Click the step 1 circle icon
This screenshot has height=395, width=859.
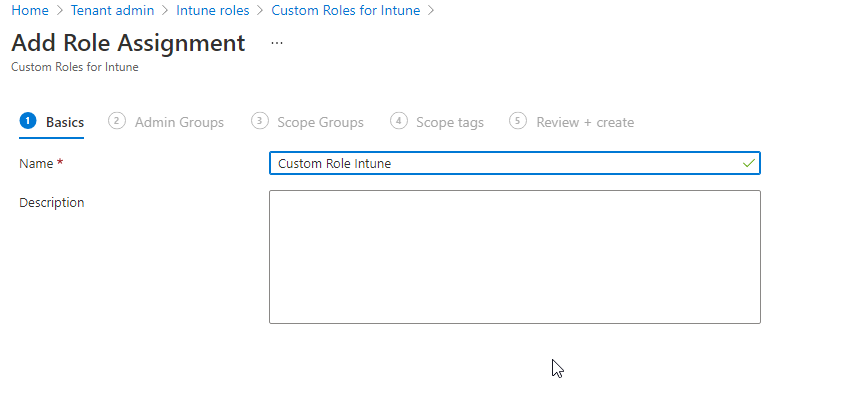[28, 121]
